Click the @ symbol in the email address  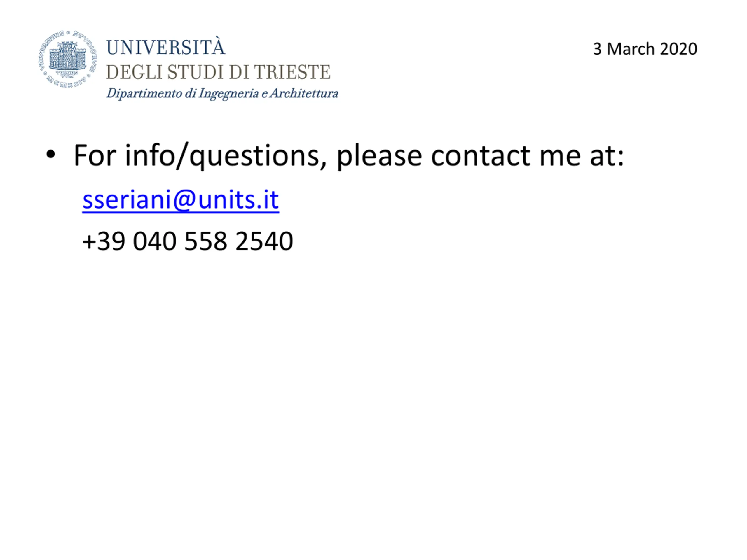[x=184, y=200]
